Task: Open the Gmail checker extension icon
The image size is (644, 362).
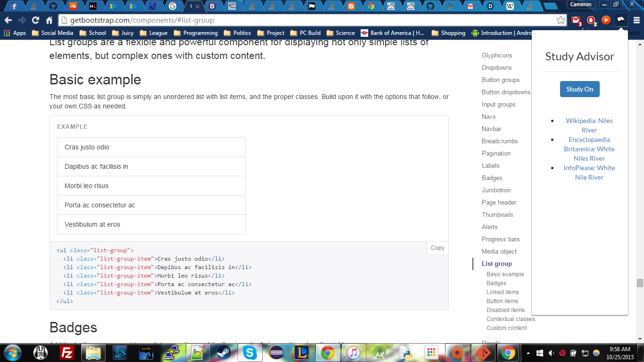Action: (x=576, y=20)
